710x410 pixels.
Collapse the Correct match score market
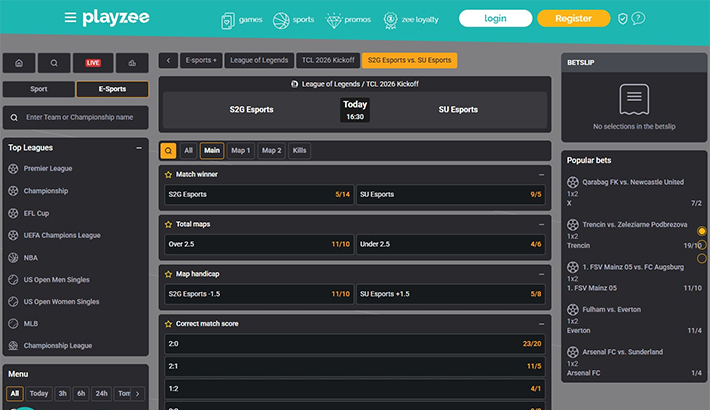[541, 324]
